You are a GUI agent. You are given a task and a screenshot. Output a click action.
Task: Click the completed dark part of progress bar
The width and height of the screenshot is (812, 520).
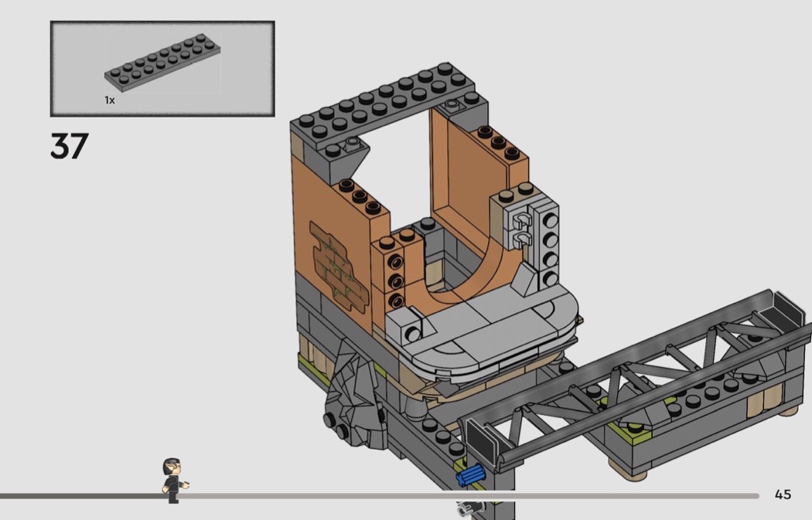point(77,496)
